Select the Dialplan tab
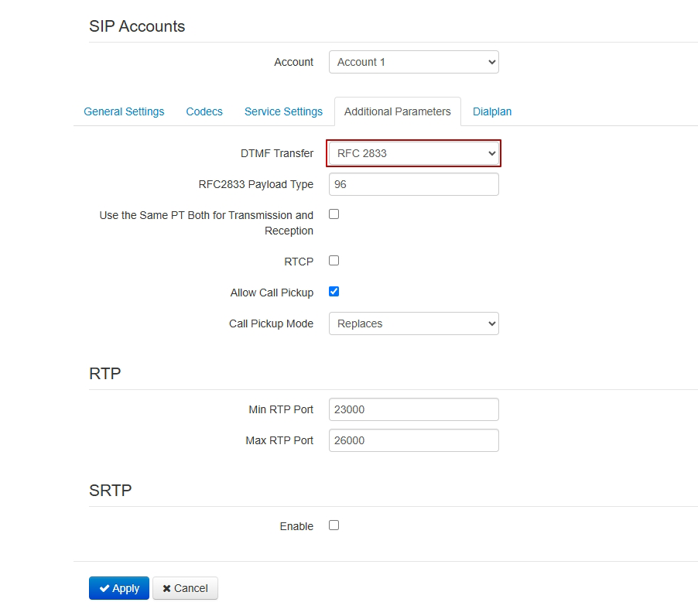This screenshot has height=616, width=698. [492, 111]
